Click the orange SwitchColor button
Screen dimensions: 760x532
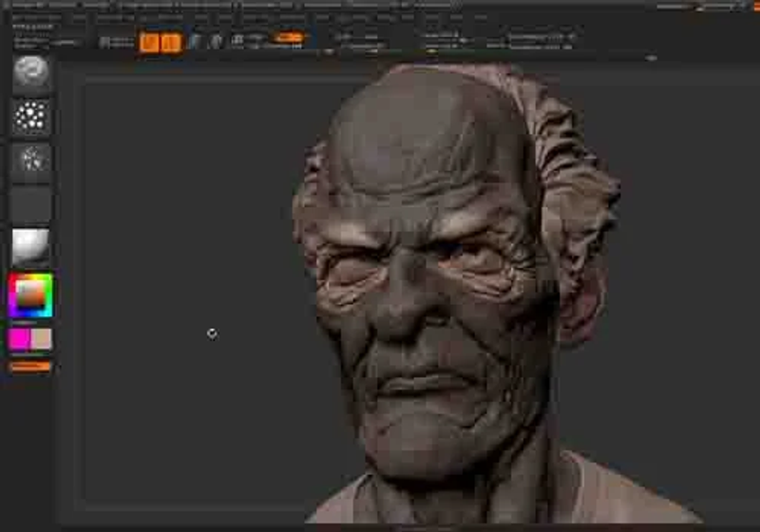pyautogui.click(x=30, y=367)
